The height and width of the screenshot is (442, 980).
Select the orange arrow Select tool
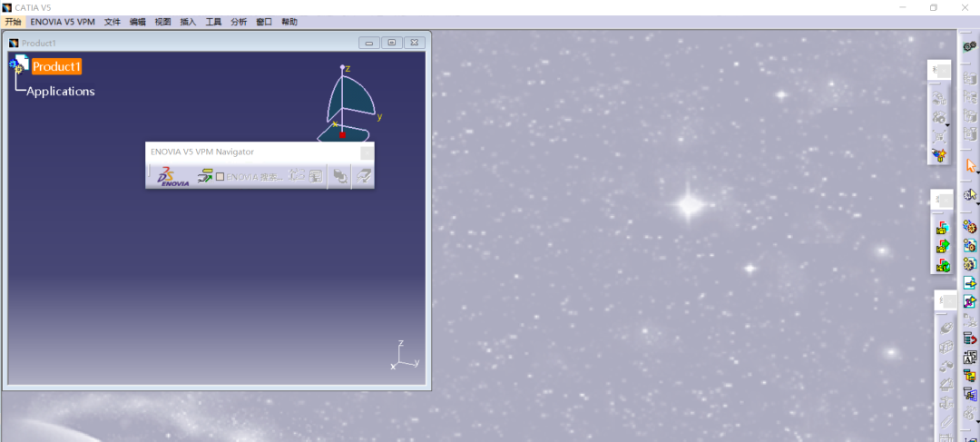pyautogui.click(x=969, y=166)
